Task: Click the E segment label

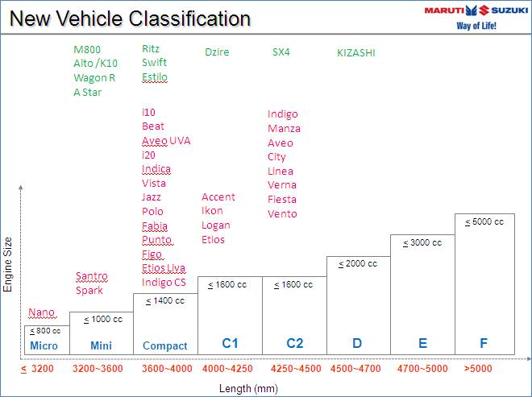Action: [422, 344]
